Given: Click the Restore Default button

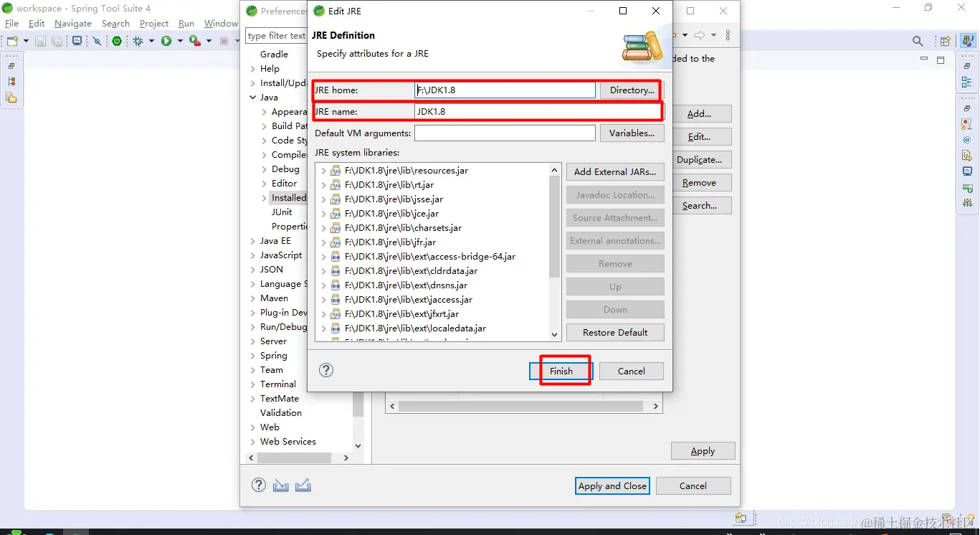Looking at the screenshot, I should 615,333.
